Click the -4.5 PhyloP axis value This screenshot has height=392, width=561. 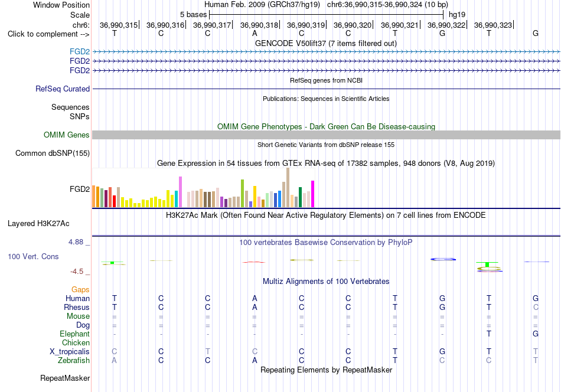tap(77, 272)
